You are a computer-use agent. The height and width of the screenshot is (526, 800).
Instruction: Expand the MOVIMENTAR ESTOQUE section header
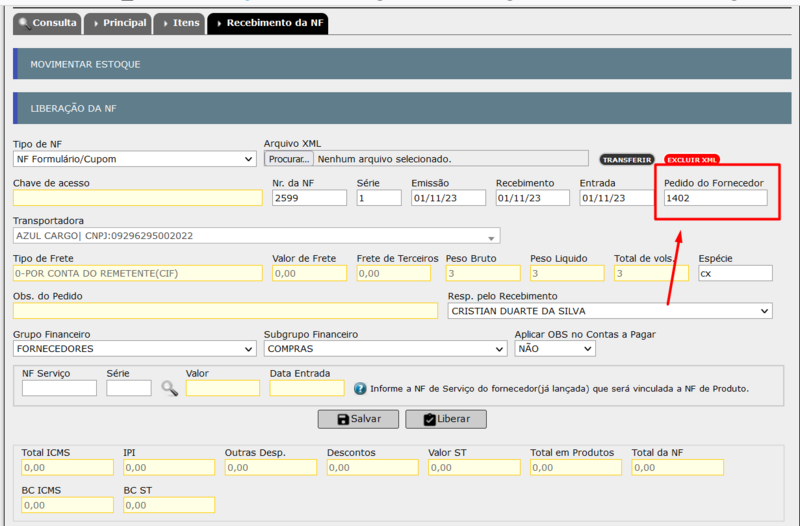pyautogui.click(x=402, y=64)
